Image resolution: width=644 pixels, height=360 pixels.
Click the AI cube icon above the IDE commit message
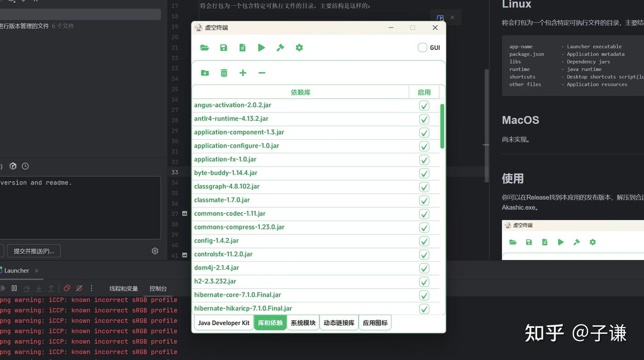pos(13,166)
